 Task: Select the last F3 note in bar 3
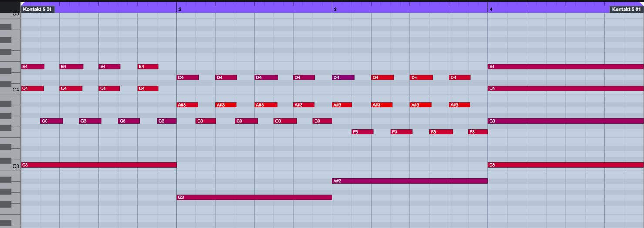(x=478, y=132)
